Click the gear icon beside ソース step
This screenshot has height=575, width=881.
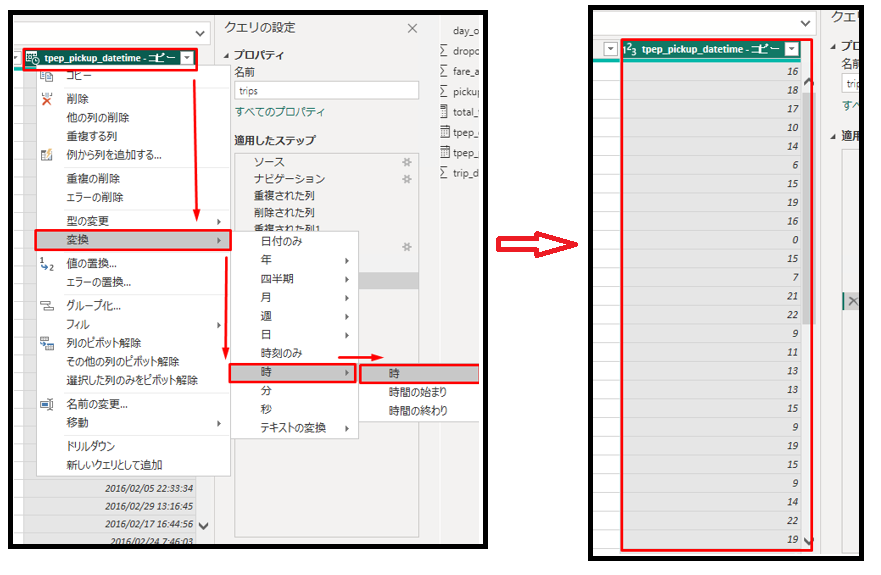click(407, 162)
